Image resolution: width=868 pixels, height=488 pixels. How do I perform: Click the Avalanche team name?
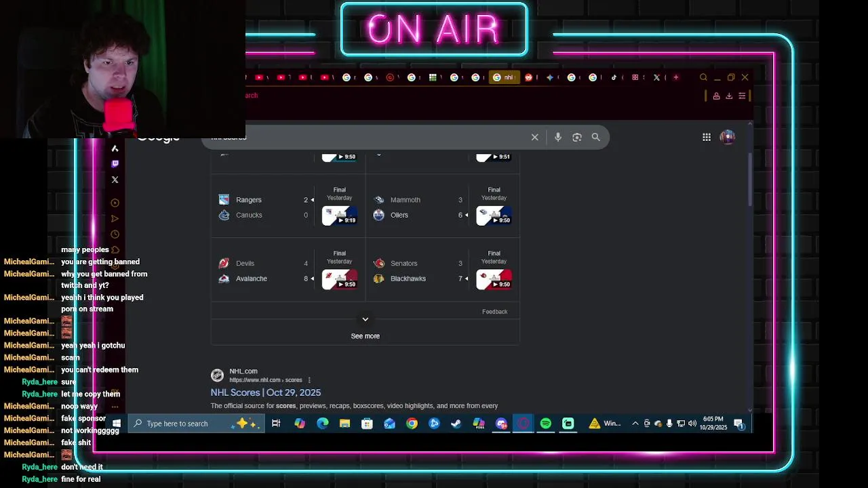pos(252,279)
